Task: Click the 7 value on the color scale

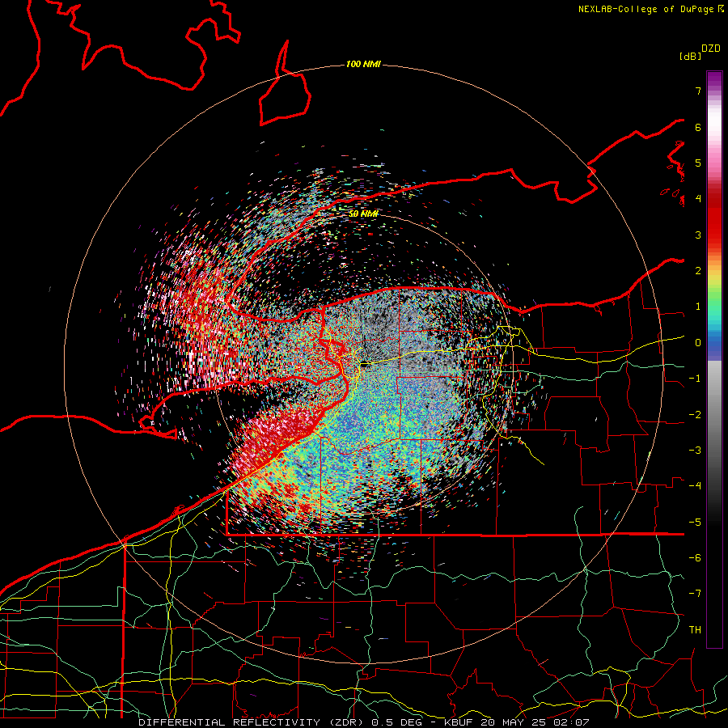Action: [698, 91]
